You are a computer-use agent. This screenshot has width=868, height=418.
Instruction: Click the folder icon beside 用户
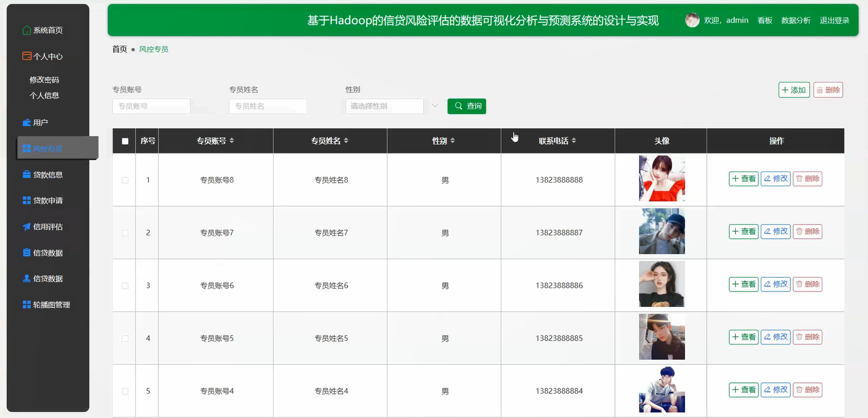coord(26,123)
